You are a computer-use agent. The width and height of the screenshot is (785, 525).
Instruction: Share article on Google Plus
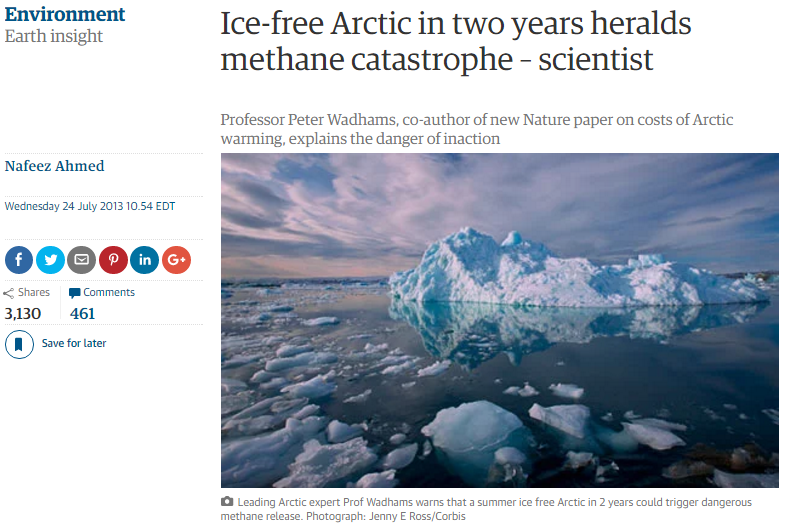click(x=176, y=260)
